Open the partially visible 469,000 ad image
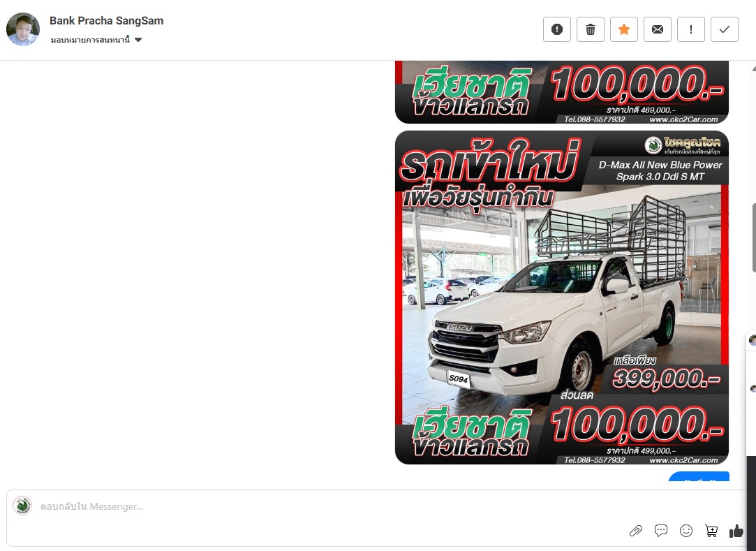The height and width of the screenshot is (551, 756). 562,92
